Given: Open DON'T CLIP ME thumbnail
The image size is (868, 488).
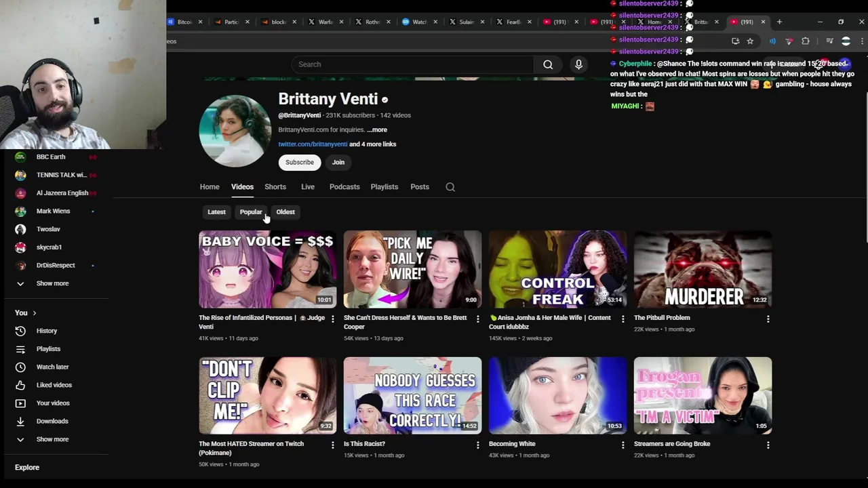Looking at the screenshot, I should point(267,396).
